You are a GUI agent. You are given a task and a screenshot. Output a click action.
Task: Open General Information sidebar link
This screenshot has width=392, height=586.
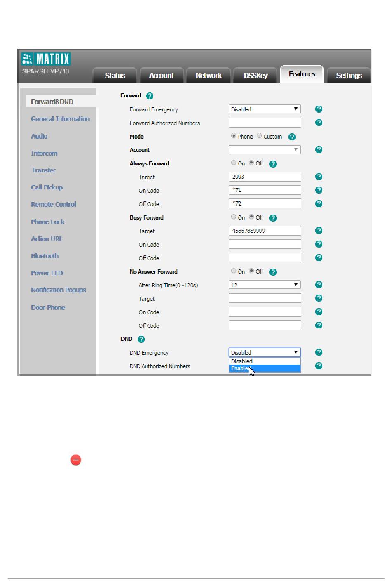pyautogui.click(x=60, y=119)
